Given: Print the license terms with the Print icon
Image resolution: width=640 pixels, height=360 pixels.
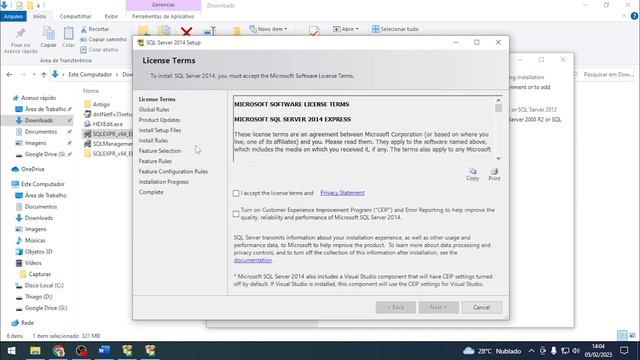Looking at the screenshot, I should click(494, 174).
